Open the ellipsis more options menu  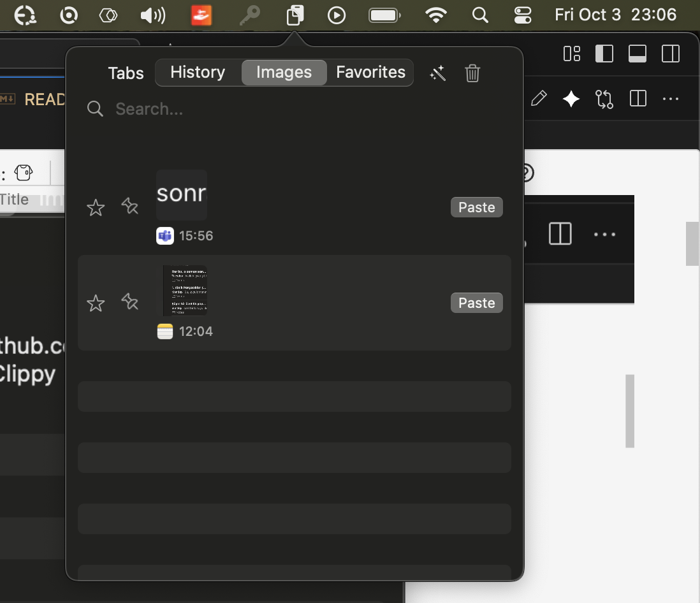click(671, 99)
